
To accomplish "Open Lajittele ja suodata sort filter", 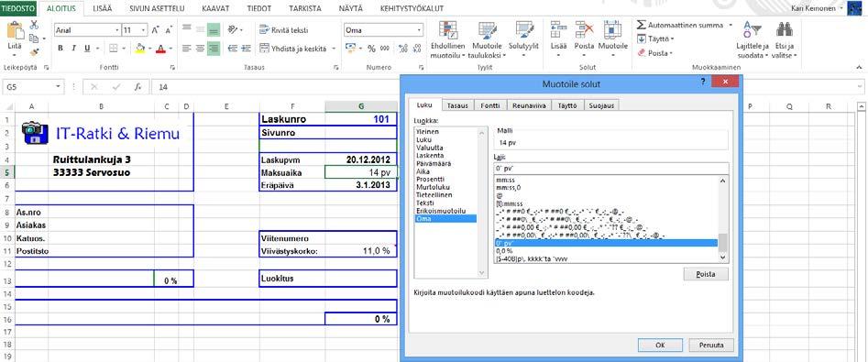I will [x=753, y=39].
